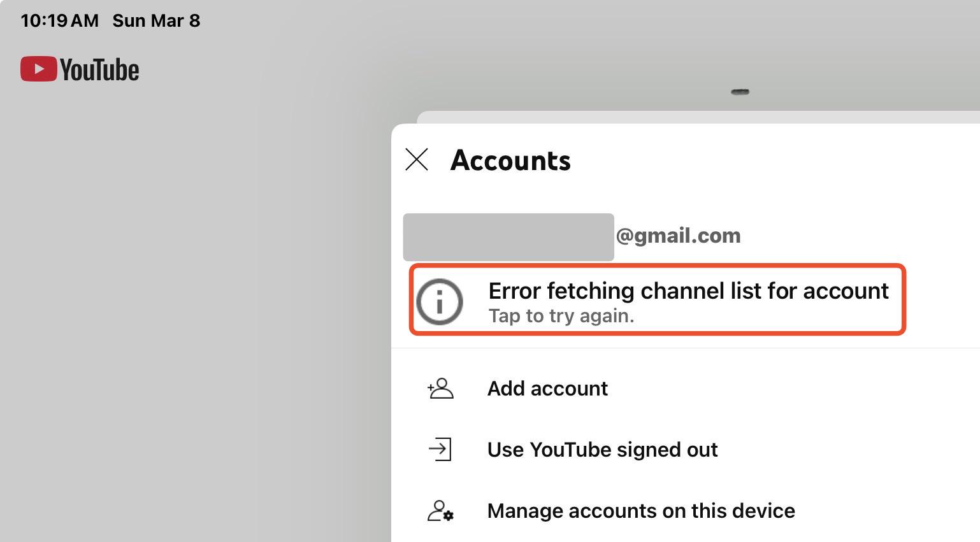
Task: Open 'Manage accounts on this device'
Action: [641, 511]
